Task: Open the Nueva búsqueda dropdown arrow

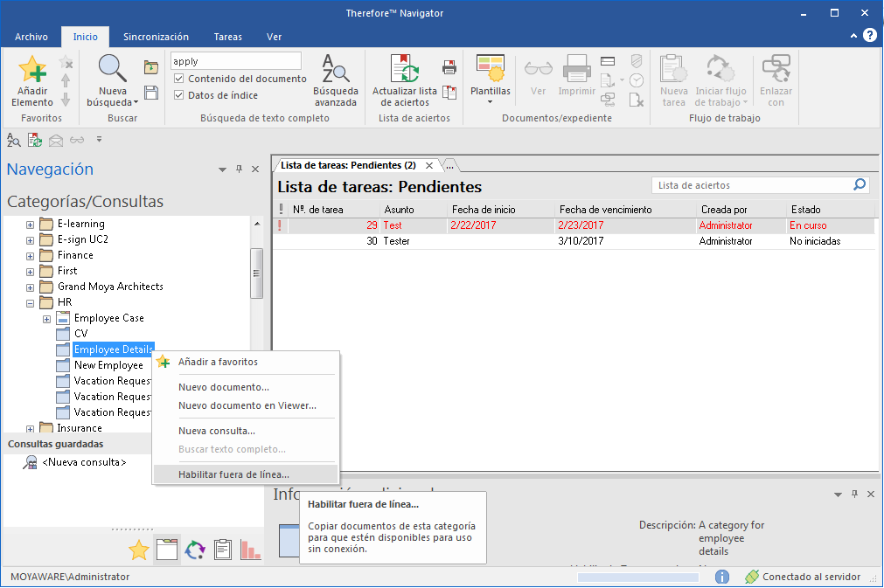Action: (x=136, y=102)
